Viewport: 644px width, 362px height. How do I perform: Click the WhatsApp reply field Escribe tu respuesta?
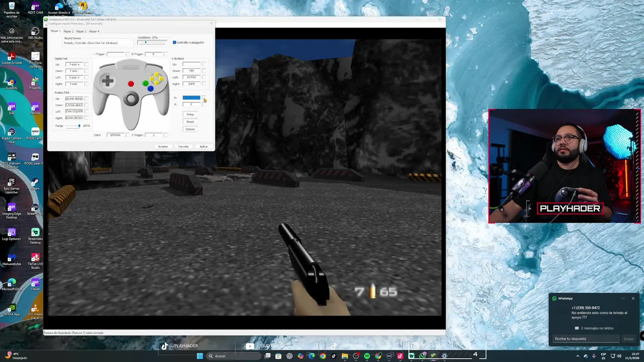tap(586, 338)
